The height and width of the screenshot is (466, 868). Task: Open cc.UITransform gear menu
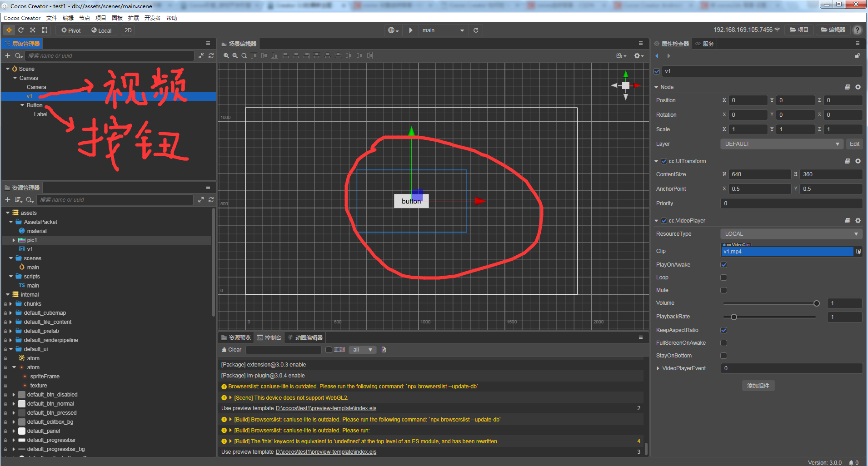click(858, 161)
